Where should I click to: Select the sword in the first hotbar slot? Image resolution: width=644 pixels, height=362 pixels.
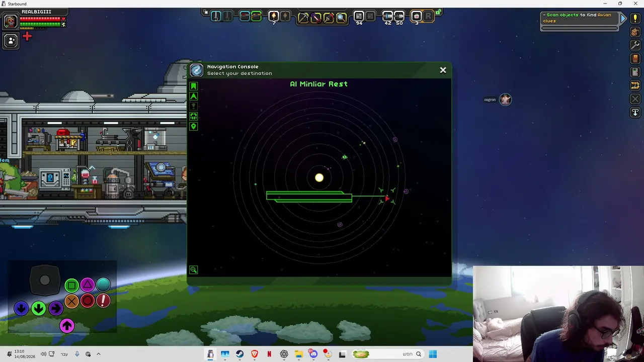[216, 16]
